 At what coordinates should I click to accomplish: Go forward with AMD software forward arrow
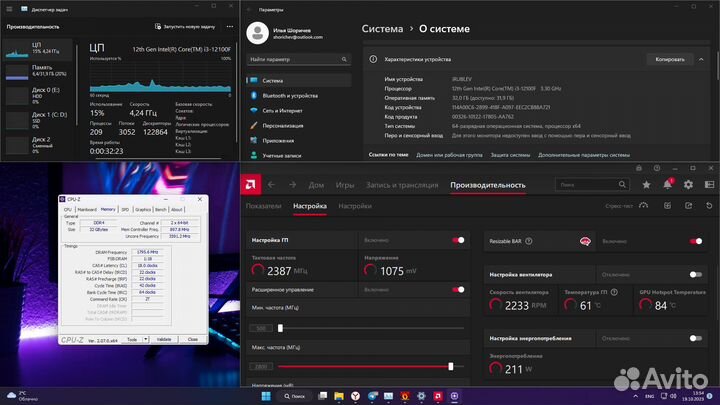point(292,185)
